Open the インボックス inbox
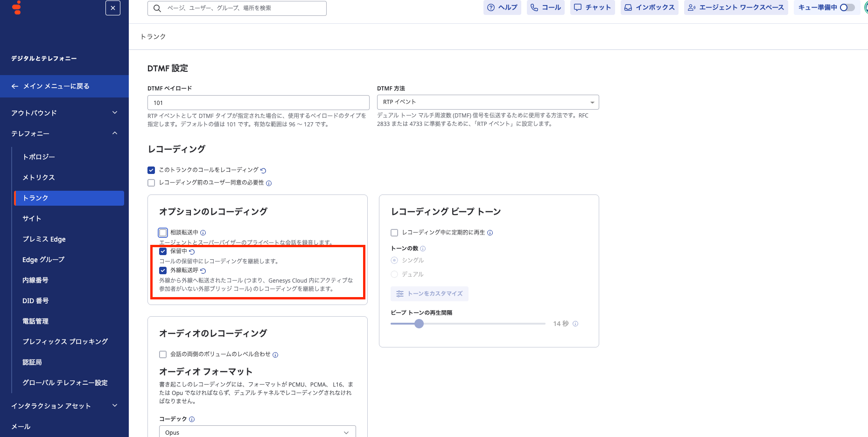 click(x=650, y=7)
